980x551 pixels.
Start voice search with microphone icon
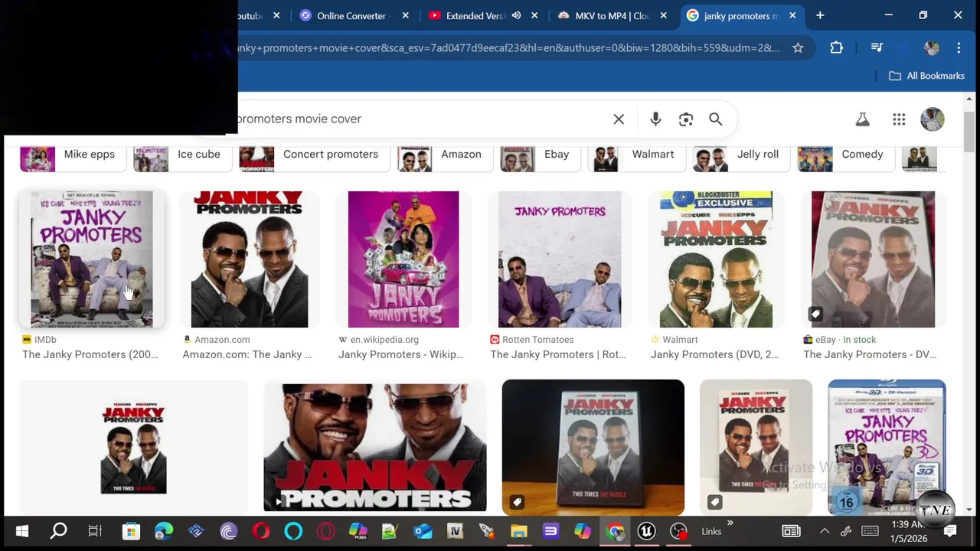[655, 119]
